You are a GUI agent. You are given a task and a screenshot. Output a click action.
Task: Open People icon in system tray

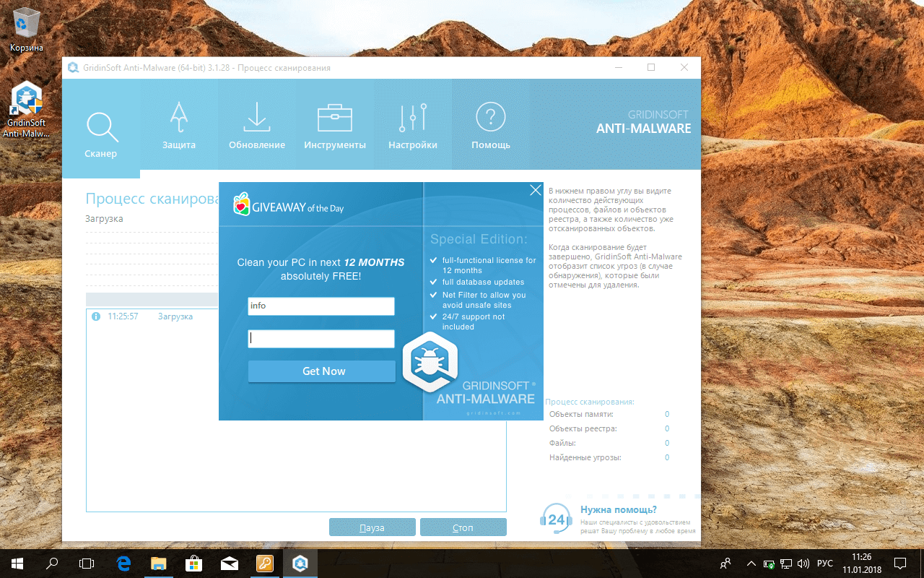725,564
